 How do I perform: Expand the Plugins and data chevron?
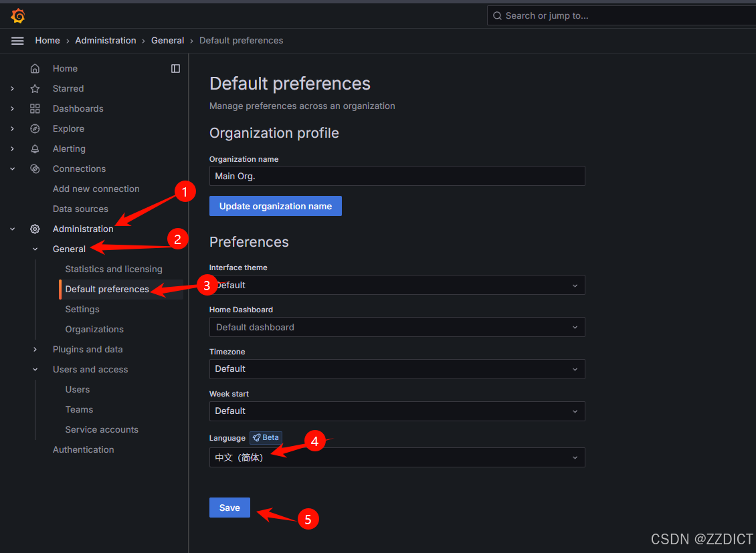pyautogui.click(x=35, y=349)
